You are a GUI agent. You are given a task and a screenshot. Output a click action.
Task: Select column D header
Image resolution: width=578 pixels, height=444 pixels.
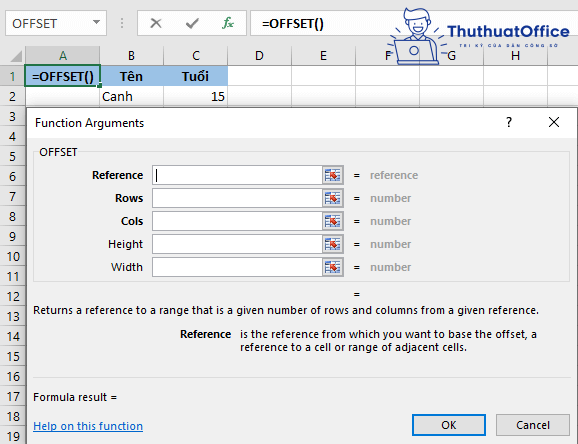click(260, 56)
